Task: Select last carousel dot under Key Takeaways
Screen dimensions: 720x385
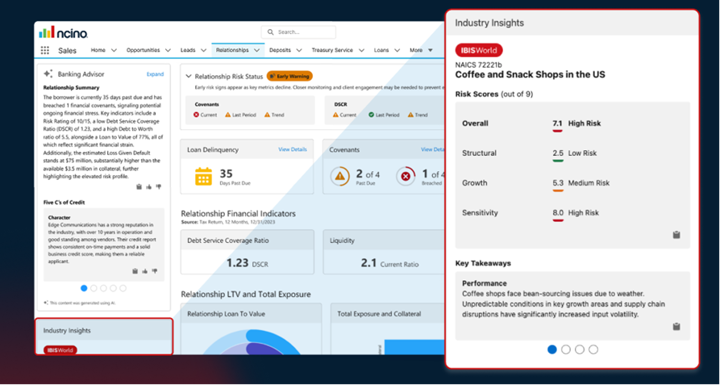Action: [593, 350]
